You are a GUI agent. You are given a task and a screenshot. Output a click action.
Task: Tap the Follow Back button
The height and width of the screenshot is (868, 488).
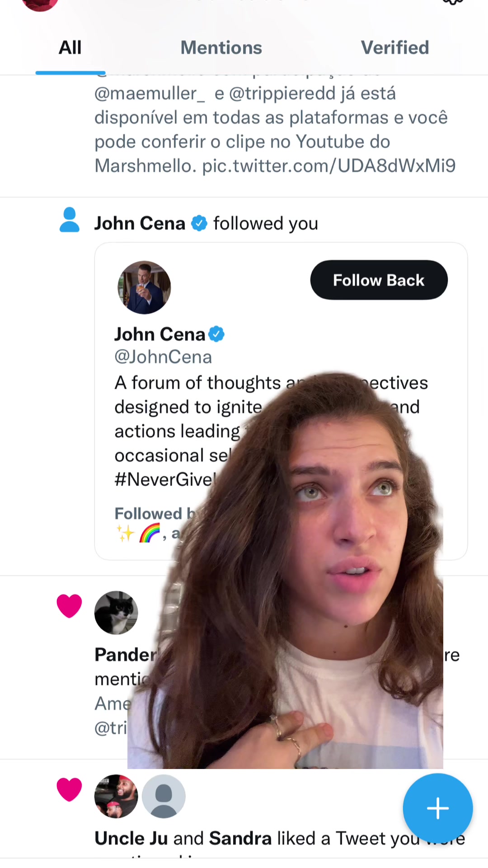click(x=379, y=280)
